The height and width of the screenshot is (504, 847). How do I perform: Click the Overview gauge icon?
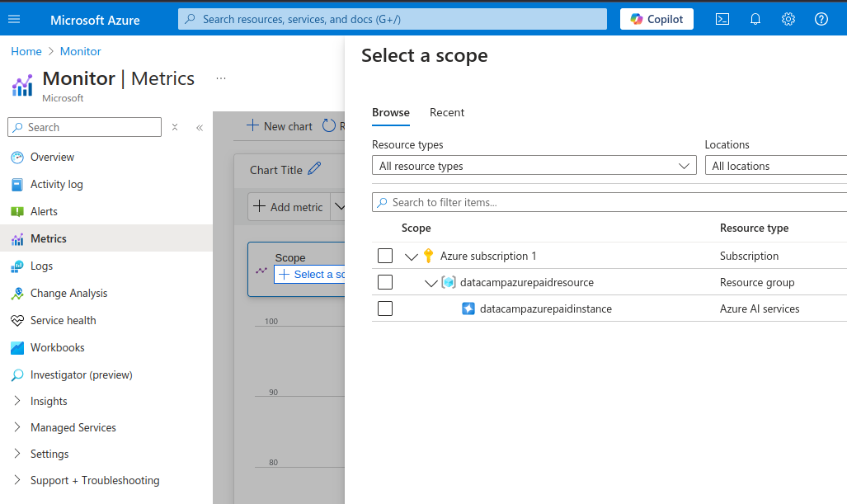tap(17, 158)
